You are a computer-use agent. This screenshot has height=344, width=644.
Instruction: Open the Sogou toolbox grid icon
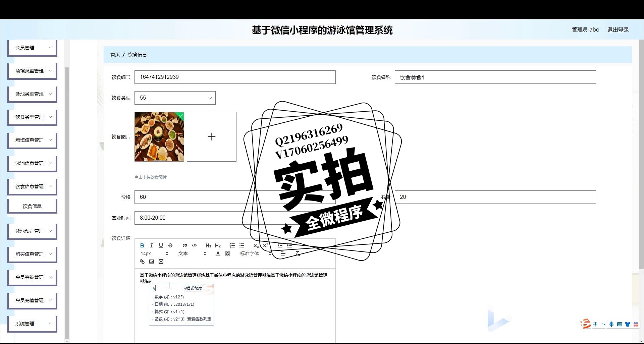636,324
